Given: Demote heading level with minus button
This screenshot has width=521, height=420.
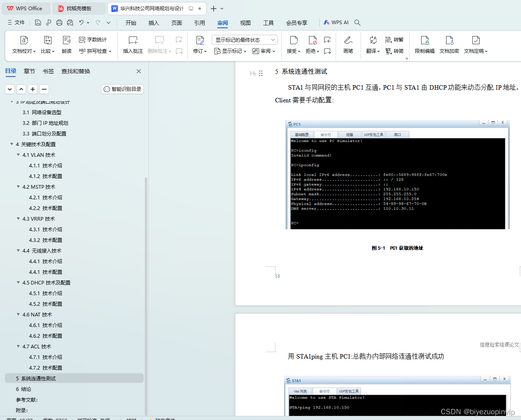Looking at the screenshot, I should tap(44, 89).
